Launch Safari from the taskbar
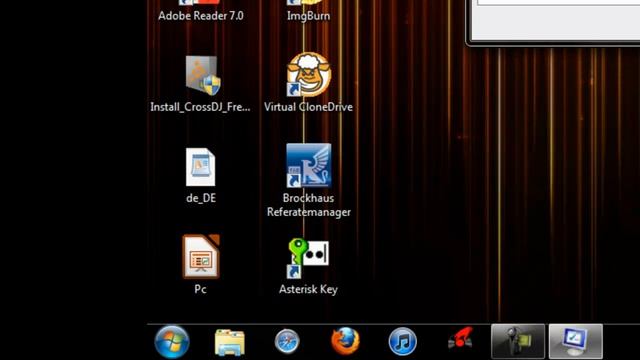This screenshot has width=640, height=360. (x=287, y=341)
